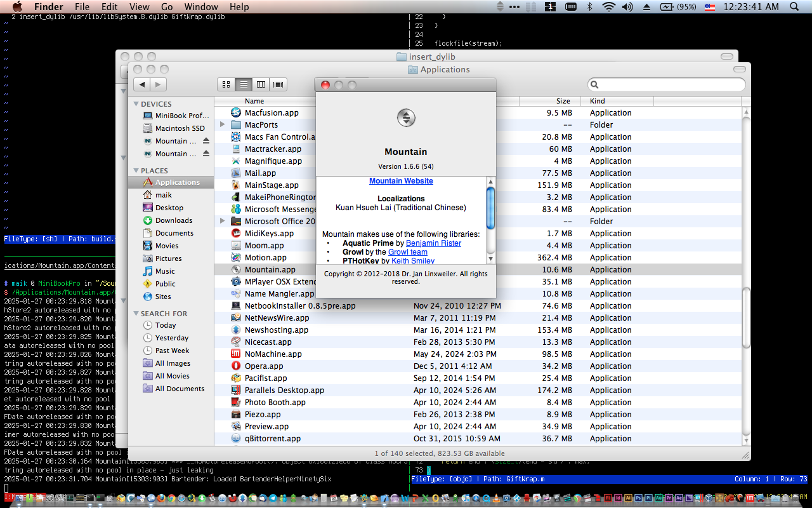Open the Benjamin Rister link

pyautogui.click(x=433, y=243)
